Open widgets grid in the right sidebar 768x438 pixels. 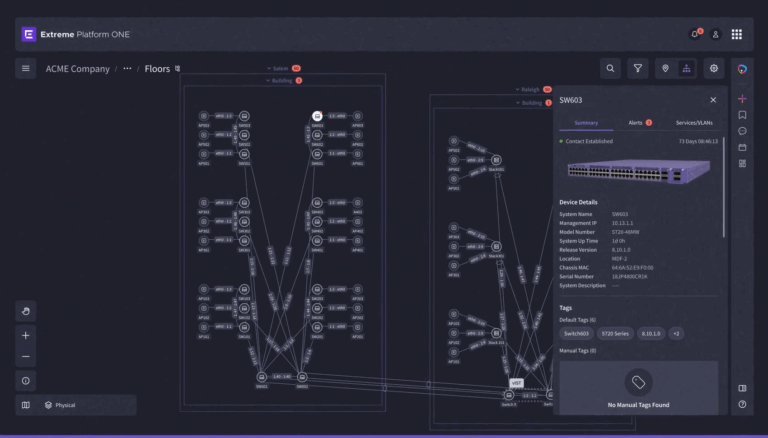point(742,163)
